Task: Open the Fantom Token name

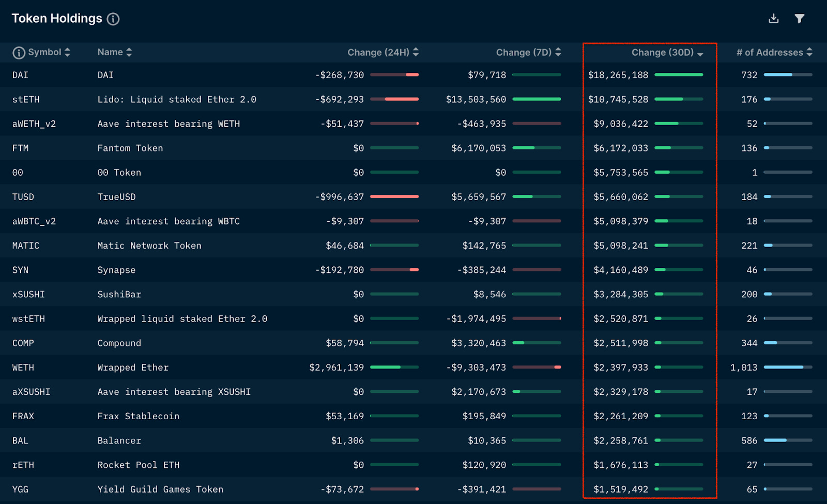Action: tap(130, 148)
